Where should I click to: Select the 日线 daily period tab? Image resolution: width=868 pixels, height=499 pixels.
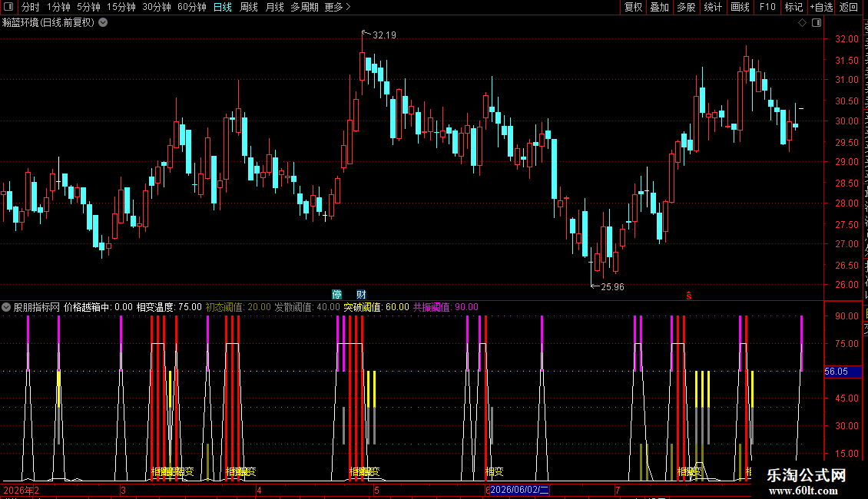[x=223, y=7]
